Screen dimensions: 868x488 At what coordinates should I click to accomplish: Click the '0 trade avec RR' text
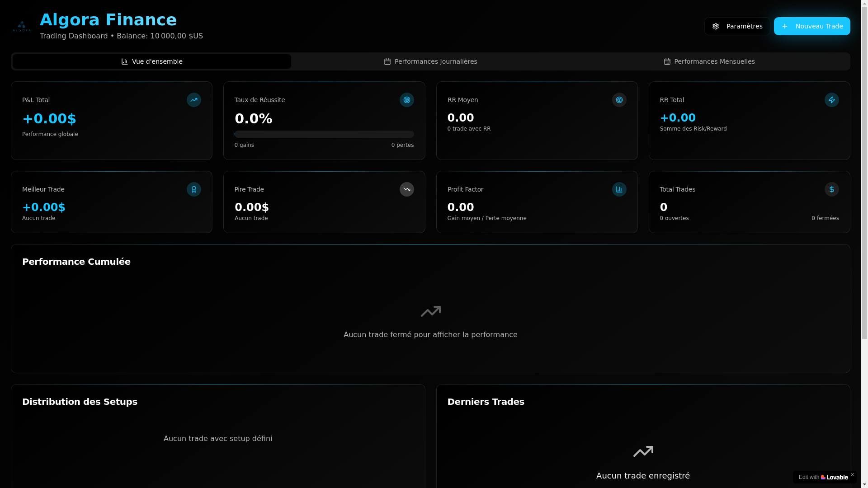(469, 129)
